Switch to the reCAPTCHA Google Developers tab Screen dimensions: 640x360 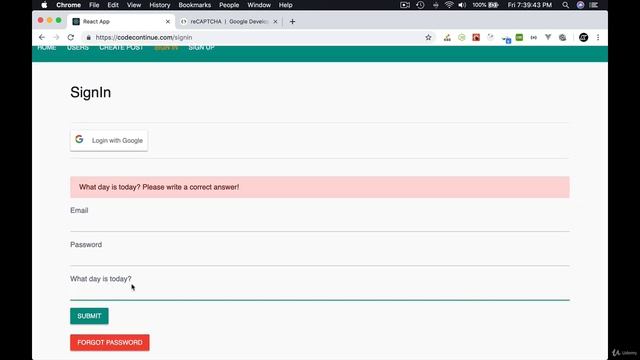tap(229, 22)
